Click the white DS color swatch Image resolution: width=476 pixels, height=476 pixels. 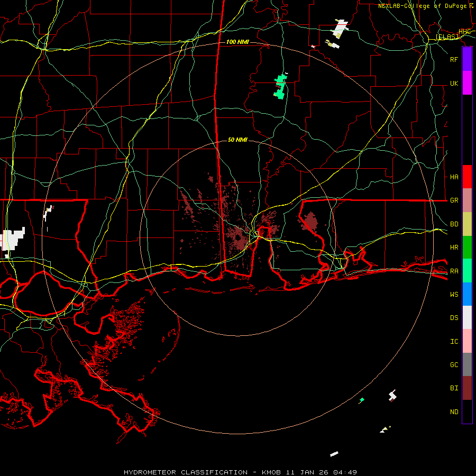click(467, 317)
